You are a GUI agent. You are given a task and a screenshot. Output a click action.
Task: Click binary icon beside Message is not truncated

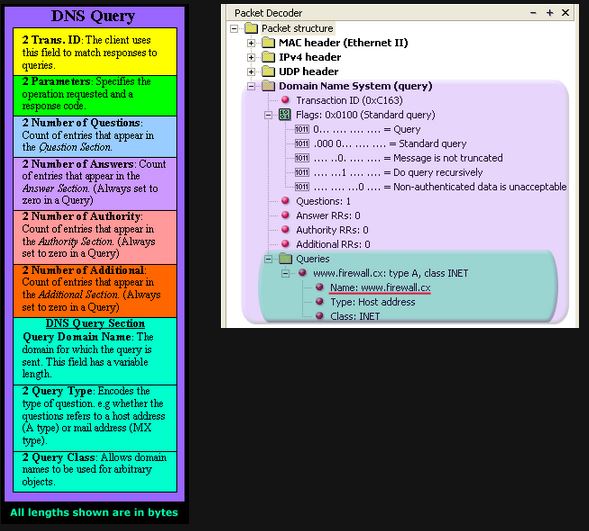pyautogui.click(x=302, y=158)
